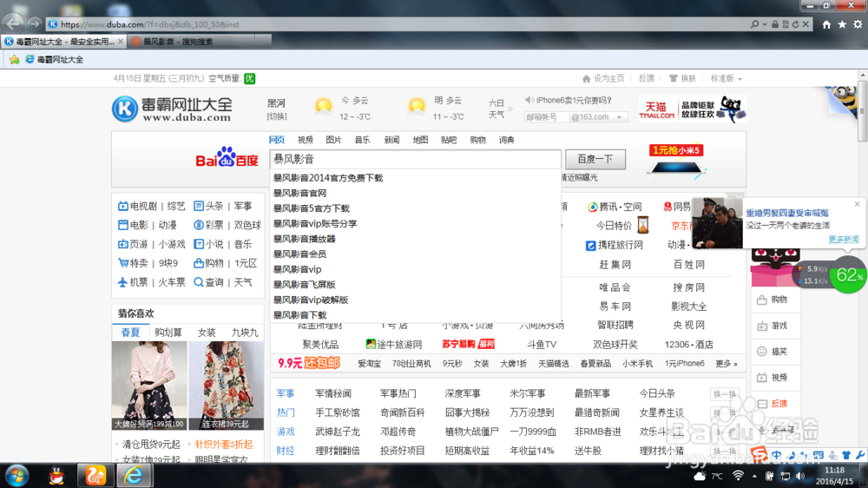Expand 更多 in the 9.9元 row
The height and width of the screenshot is (488, 868).
727,364
